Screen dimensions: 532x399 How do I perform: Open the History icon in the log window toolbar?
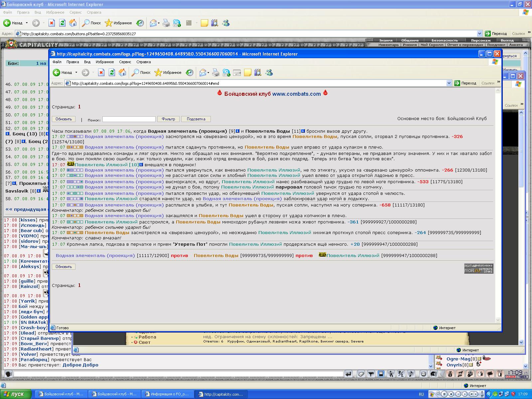pyautogui.click(x=189, y=72)
